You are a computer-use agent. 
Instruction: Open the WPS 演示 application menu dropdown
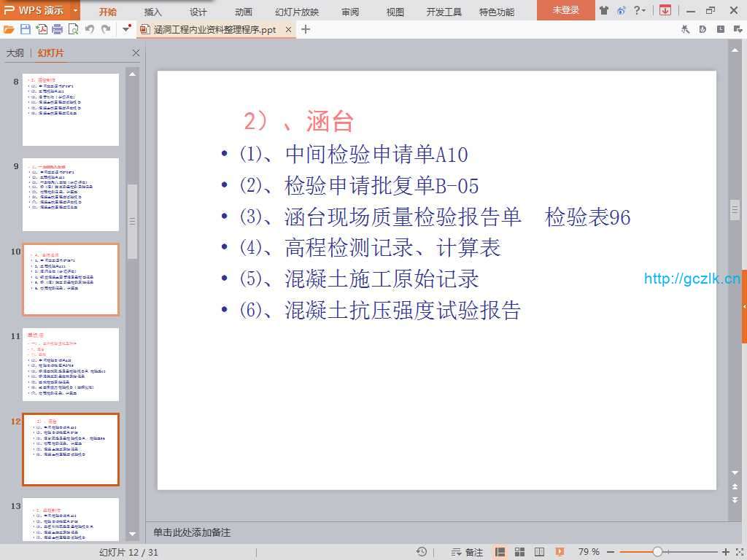[x=76, y=10]
